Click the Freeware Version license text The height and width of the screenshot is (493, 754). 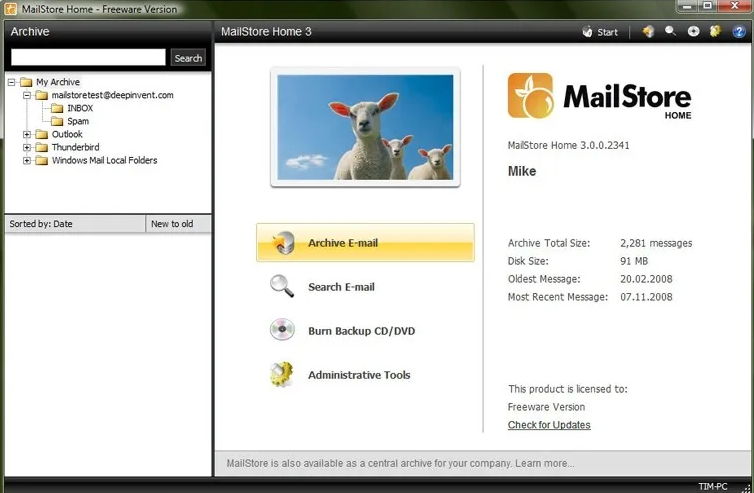coord(546,407)
